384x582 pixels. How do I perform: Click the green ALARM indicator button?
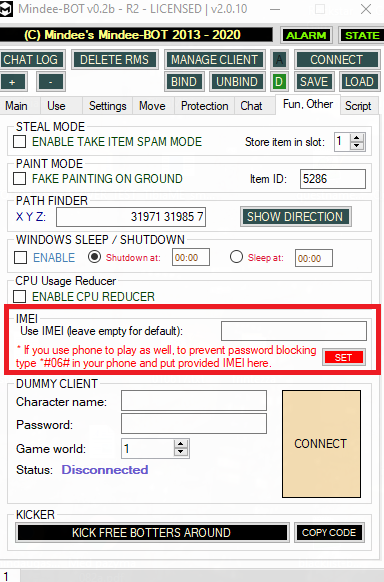tap(306, 35)
